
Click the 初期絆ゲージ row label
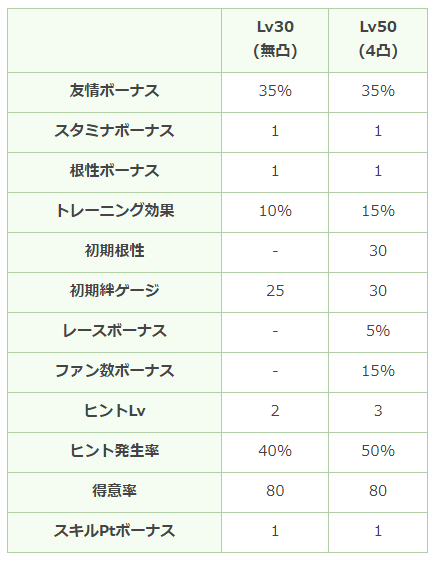tap(114, 291)
